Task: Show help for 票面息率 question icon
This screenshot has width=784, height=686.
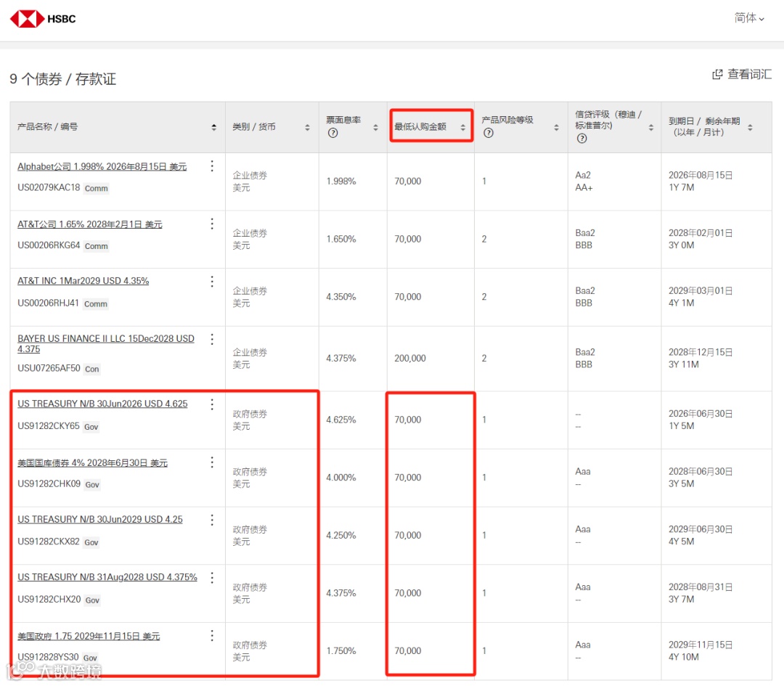Action: point(332,133)
